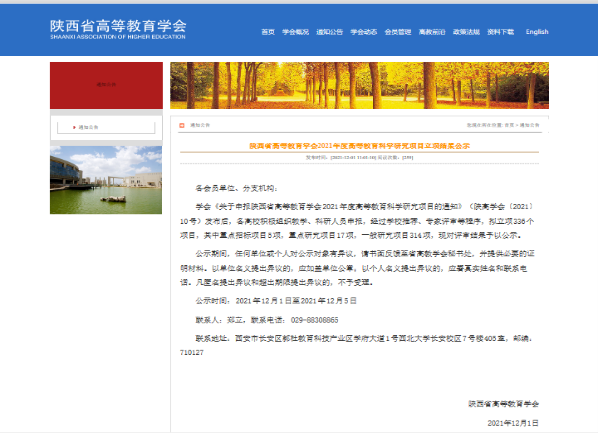Click the autumn trees banner image
This screenshot has height=433, width=598.
tap(359, 85)
